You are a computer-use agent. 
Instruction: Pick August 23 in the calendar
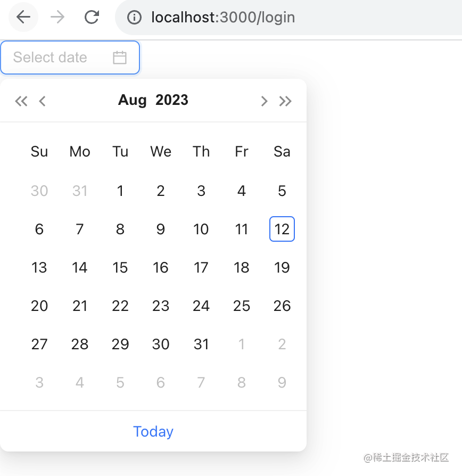point(161,306)
